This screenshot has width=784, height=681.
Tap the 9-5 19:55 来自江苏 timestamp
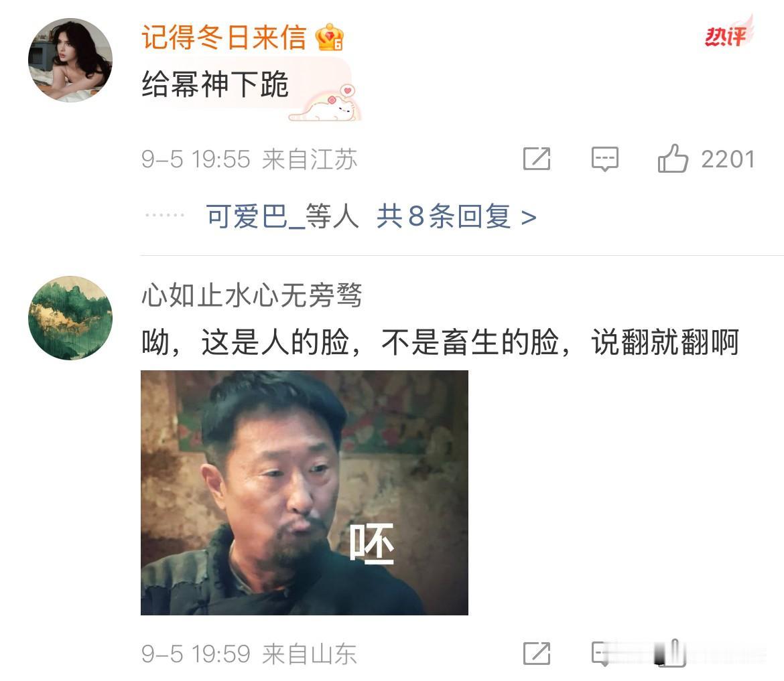[x=249, y=159]
